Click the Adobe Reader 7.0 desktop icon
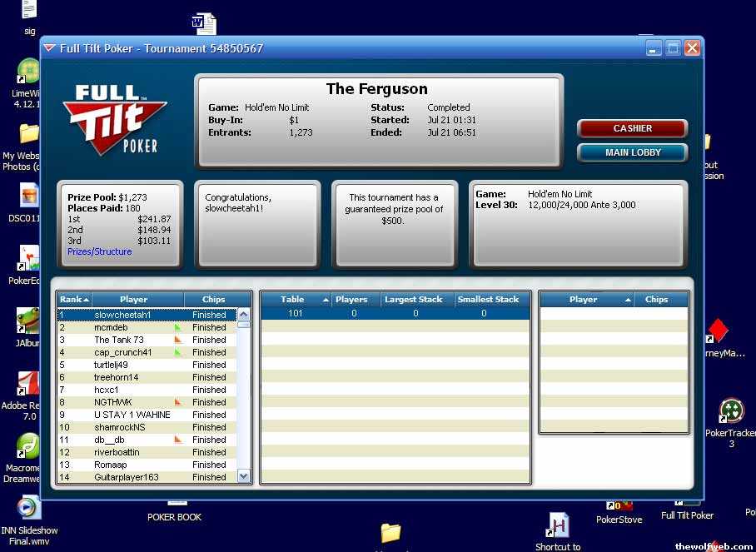Screen dimensions: 756x552 point(28,384)
